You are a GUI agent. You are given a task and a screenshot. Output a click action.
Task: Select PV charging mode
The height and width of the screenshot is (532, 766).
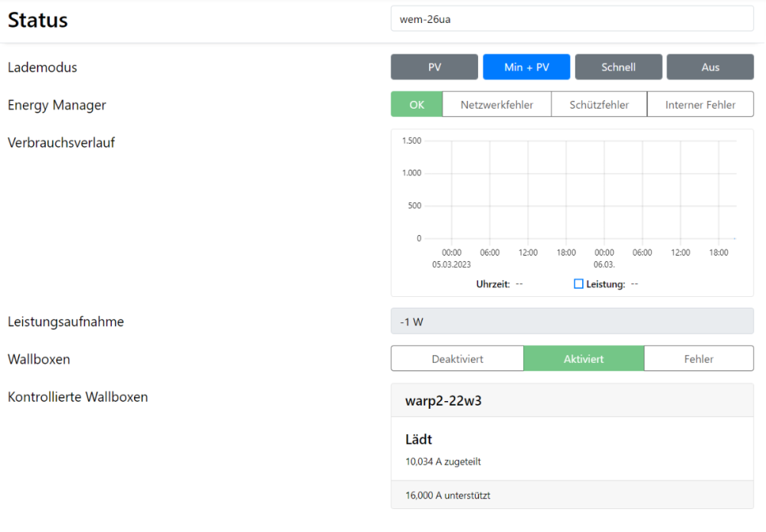[x=434, y=67]
